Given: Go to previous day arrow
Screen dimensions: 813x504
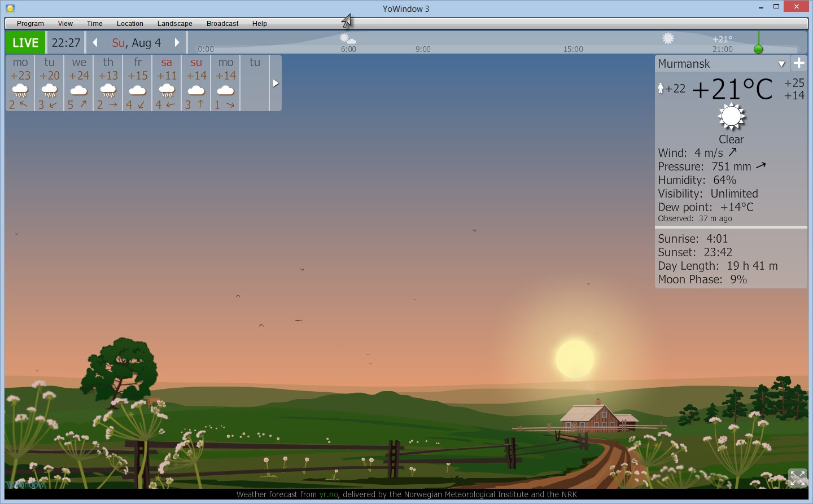Looking at the screenshot, I should 95,43.
